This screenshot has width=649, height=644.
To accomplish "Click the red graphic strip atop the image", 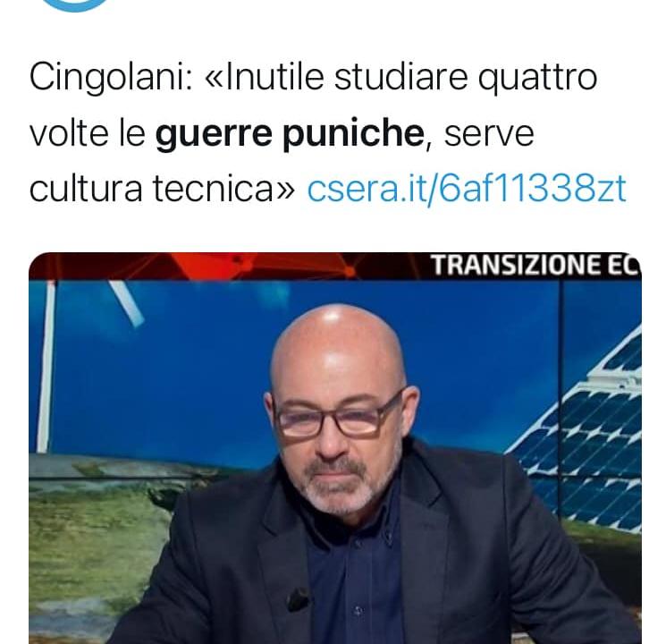I will 229,266.
